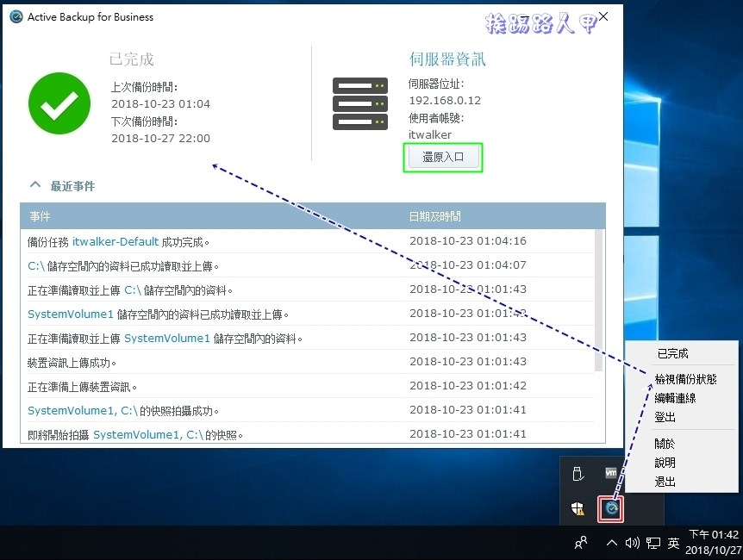Click the timestamp 2018-10-23 01:01:42
This screenshot has height=560, width=743.
pos(468,386)
